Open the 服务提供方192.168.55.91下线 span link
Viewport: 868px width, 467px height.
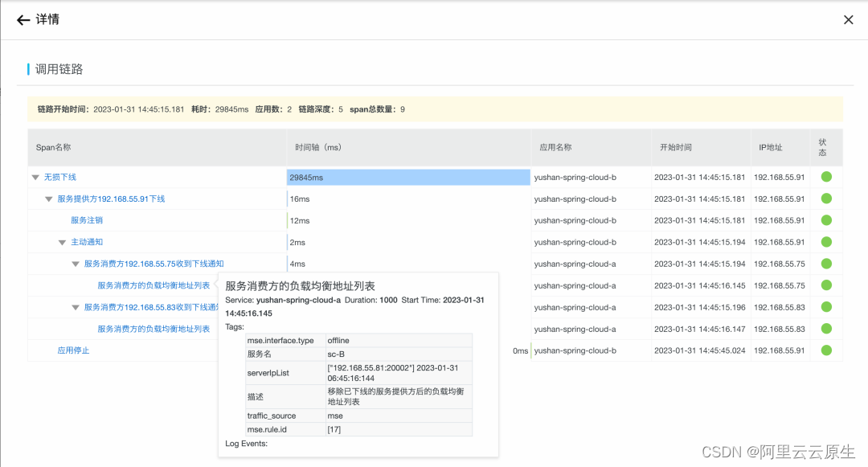tap(111, 199)
